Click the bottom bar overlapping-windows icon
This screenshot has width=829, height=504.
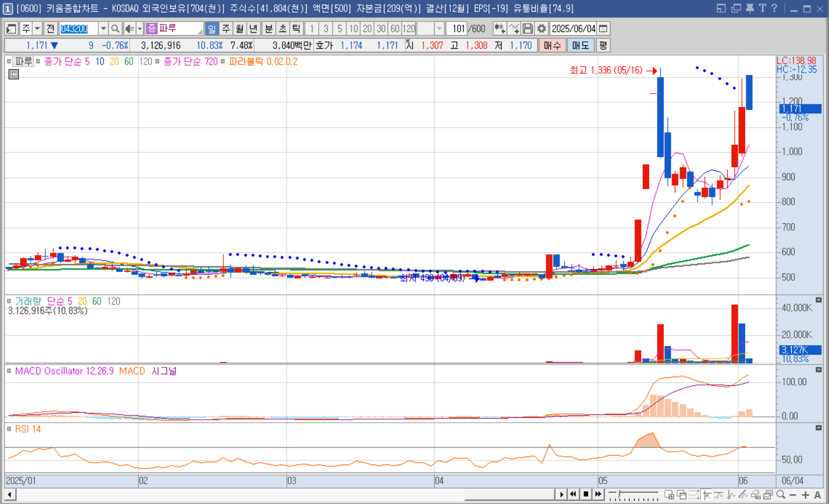pos(682,495)
